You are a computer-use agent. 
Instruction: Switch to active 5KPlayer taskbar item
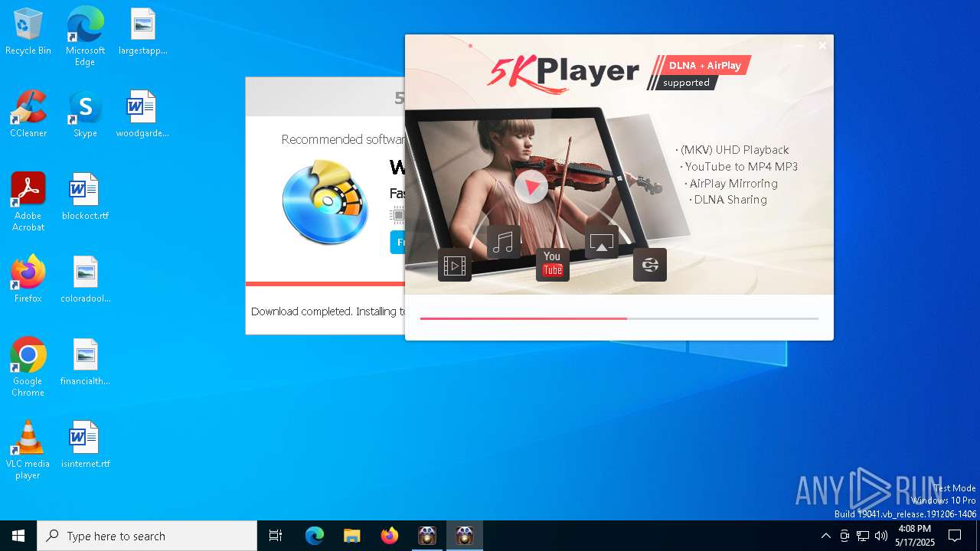click(x=465, y=536)
